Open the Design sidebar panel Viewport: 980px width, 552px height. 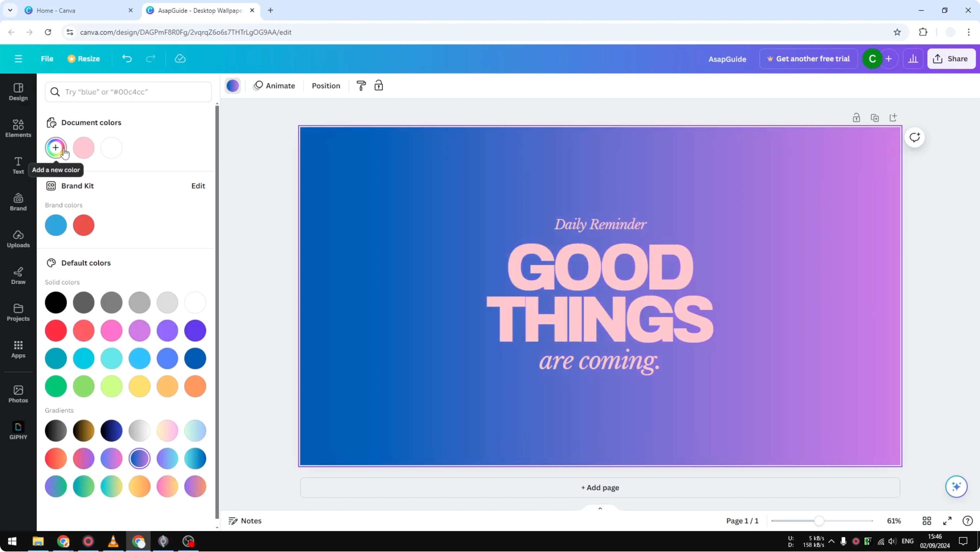(x=18, y=92)
